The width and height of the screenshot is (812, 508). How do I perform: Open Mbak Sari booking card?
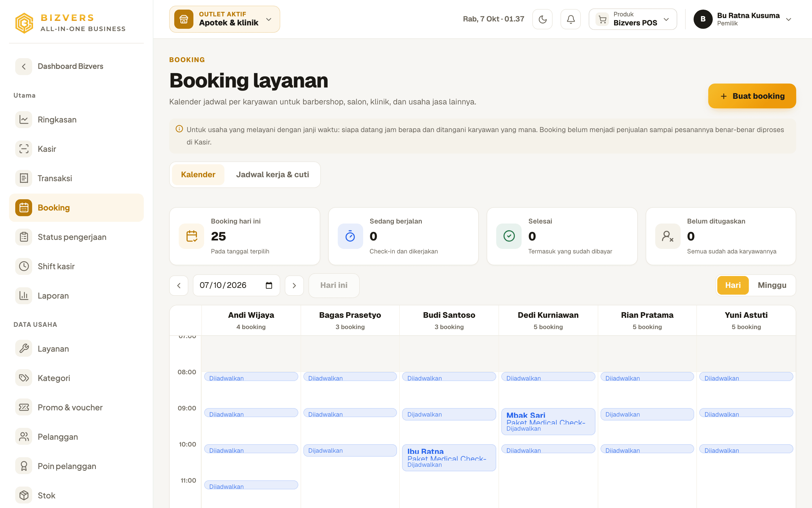(x=548, y=421)
